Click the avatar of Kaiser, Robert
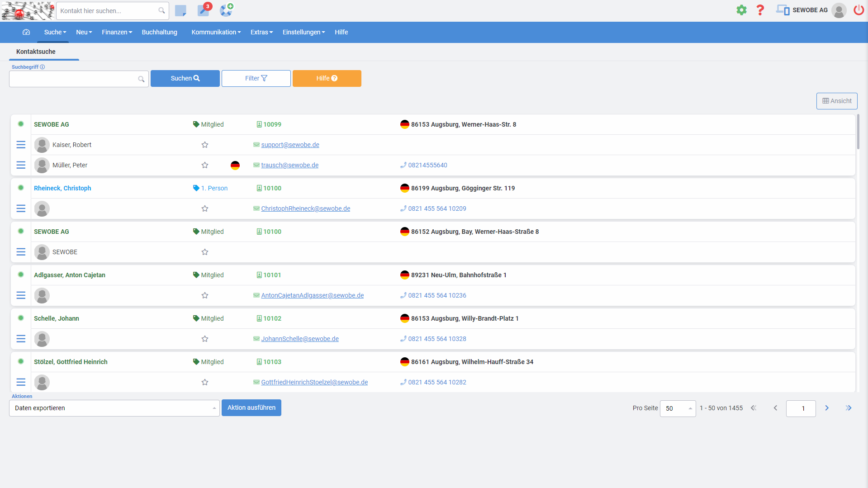868x488 pixels. click(x=42, y=145)
